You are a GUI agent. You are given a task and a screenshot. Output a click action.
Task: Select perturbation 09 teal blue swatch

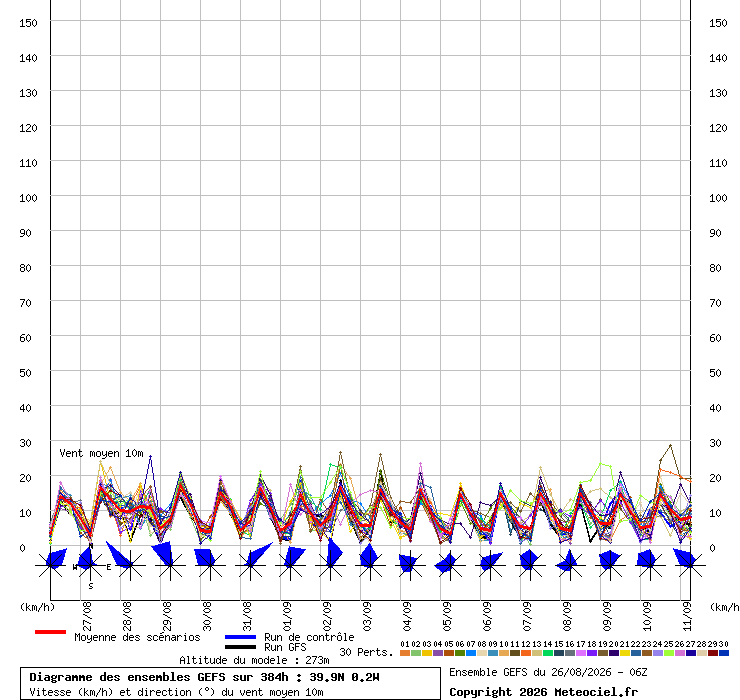tap(493, 653)
